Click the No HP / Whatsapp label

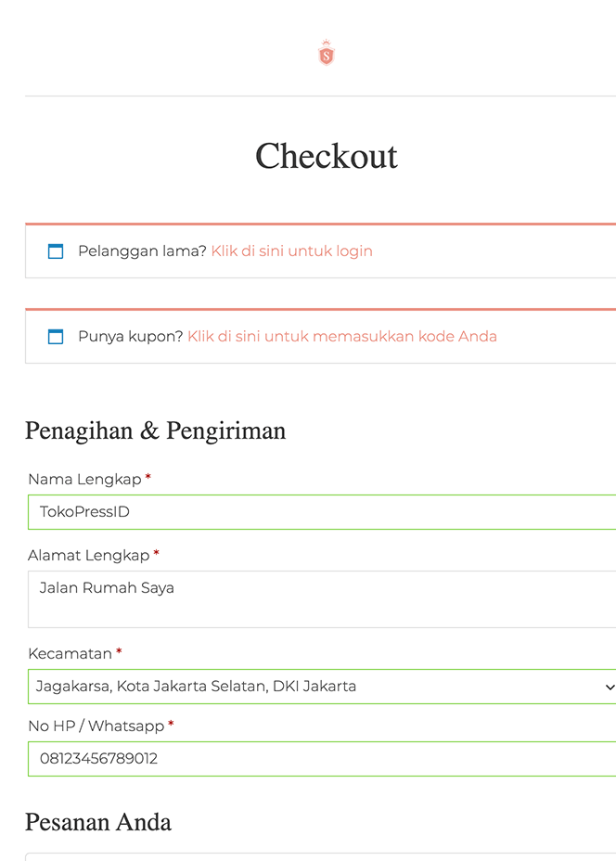(96, 726)
